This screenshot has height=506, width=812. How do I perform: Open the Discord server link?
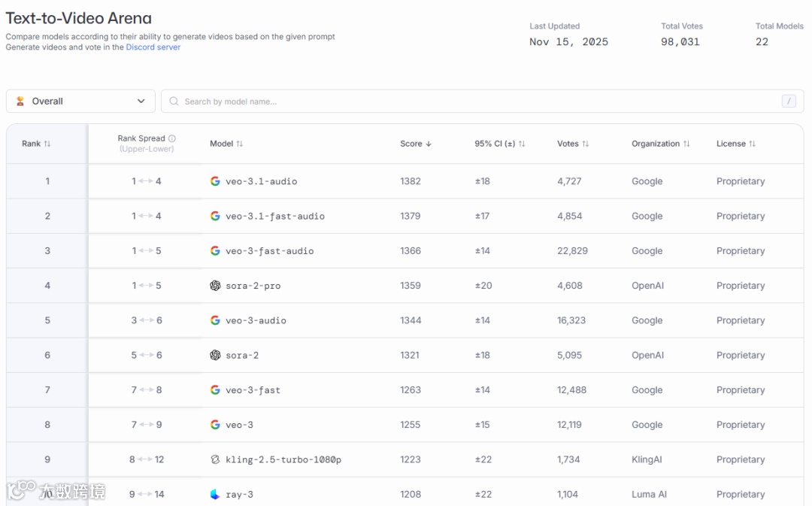[153, 47]
